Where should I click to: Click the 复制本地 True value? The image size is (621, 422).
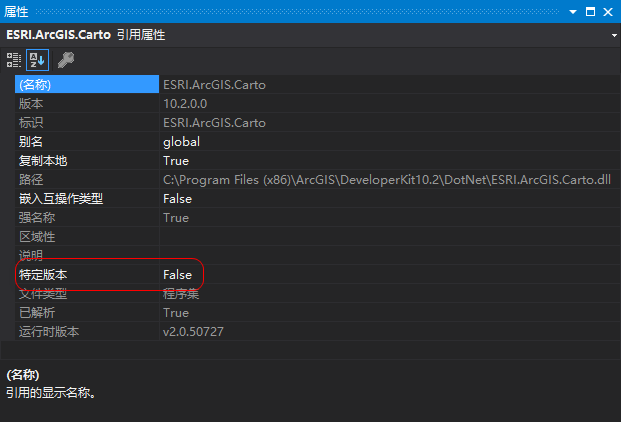click(x=176, y=161)
